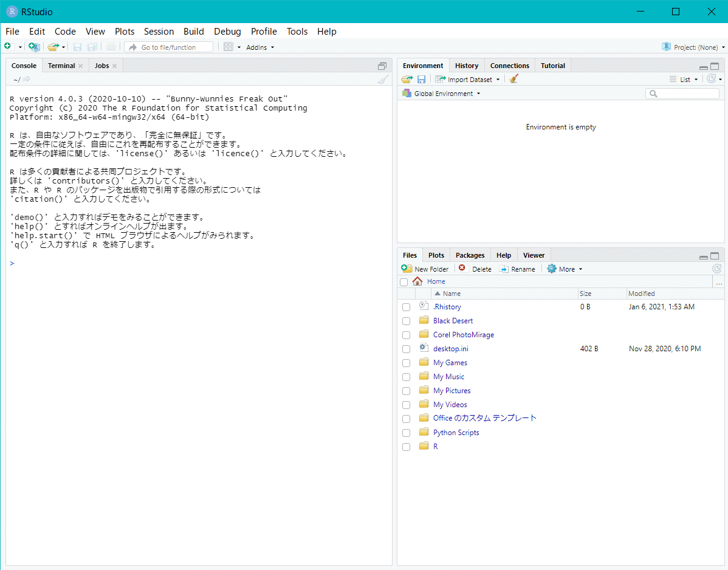Switch to the Terminal tab
This screenshot has height=570, width=728.
61,66
